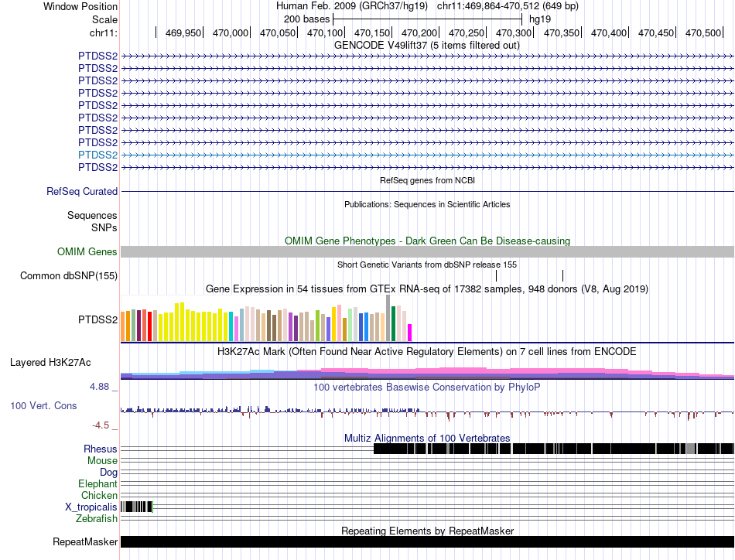Click the OMIM Genes track label

(x=87, y=251)
